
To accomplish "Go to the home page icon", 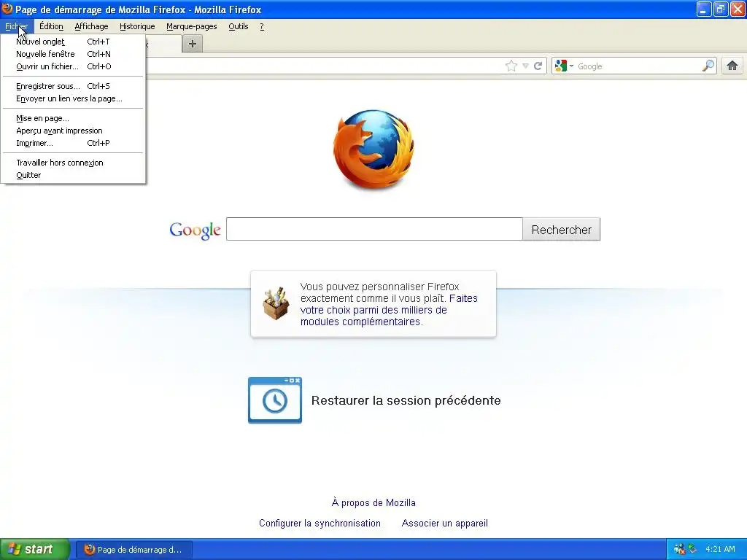I will click(x=732, y=66).
